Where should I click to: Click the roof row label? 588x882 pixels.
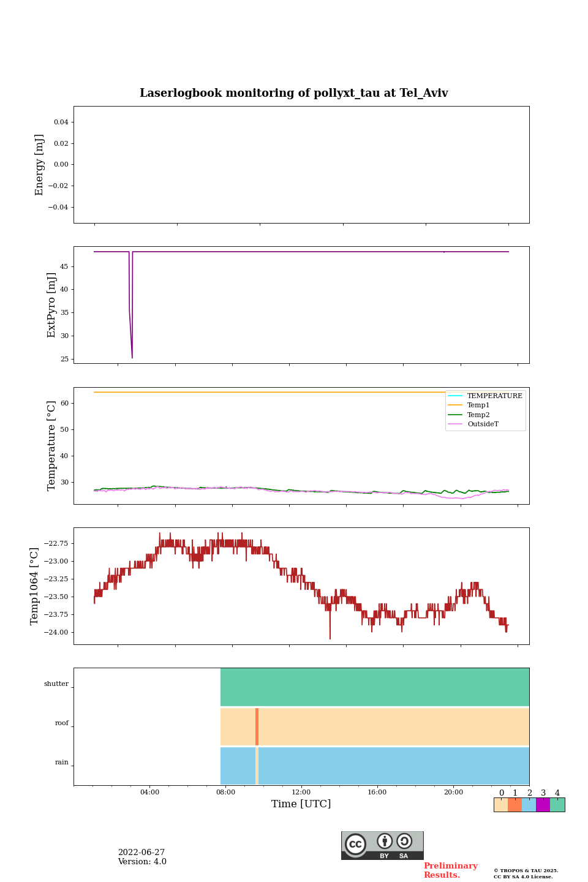[62, 723]
